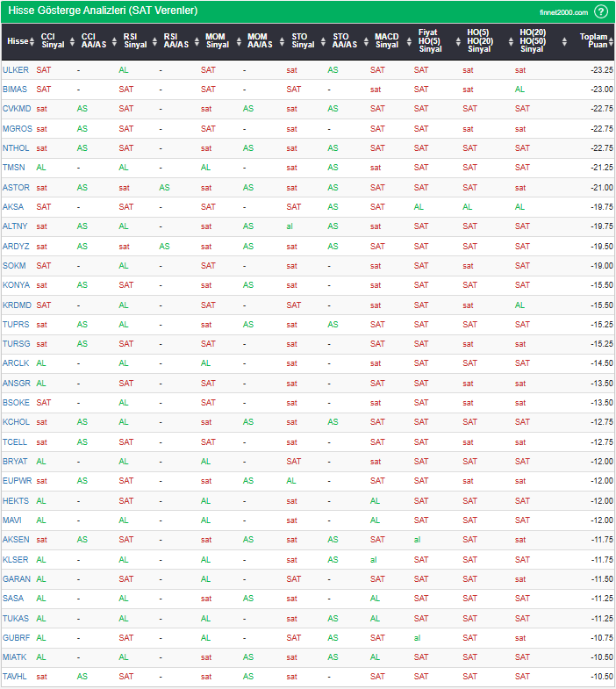Open the EUPWR stock link
Image resolution: width=616 pixels, height=689 pixels.
[18, 481]
